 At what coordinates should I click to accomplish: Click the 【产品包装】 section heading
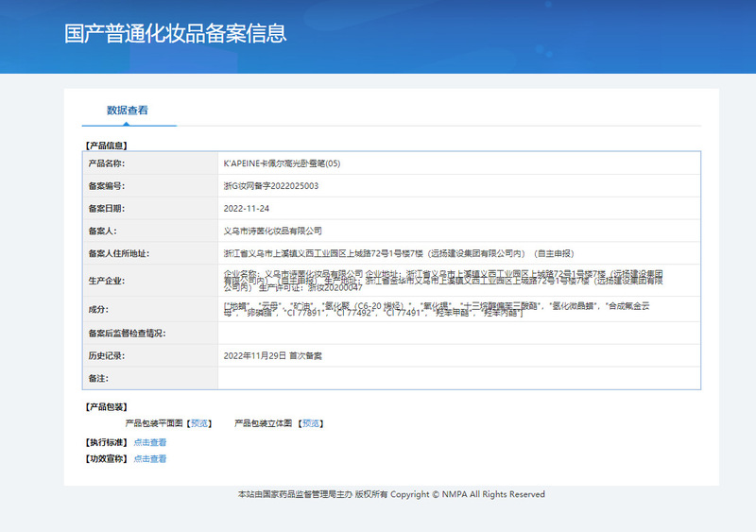[106, 407]
